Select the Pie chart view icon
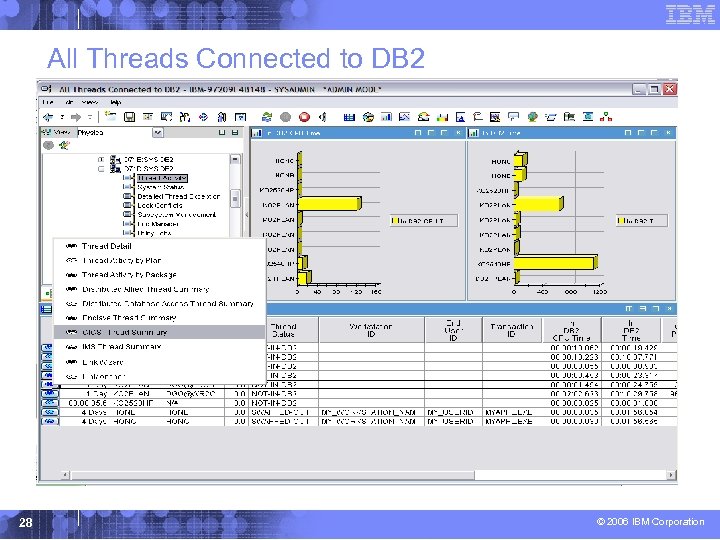 (x=368, y=117)
